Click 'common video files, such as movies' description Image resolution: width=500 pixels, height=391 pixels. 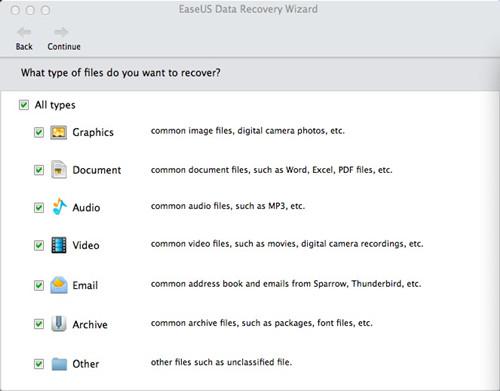tap(287, 244)
